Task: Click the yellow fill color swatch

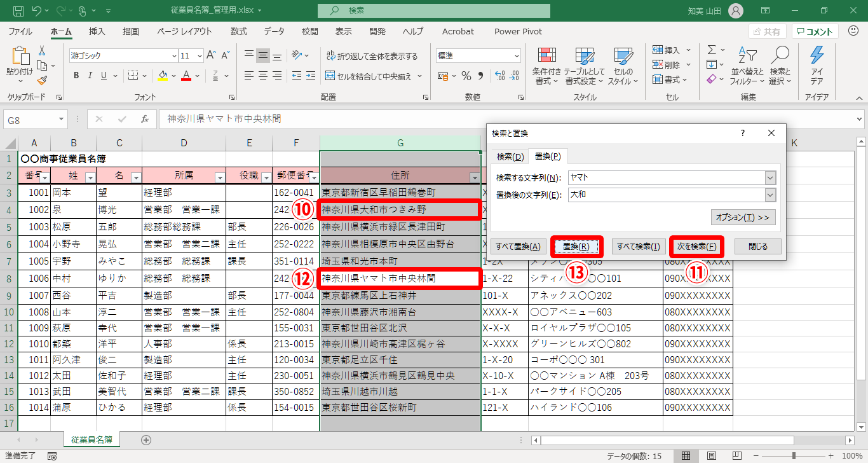Action: point(162,76)
